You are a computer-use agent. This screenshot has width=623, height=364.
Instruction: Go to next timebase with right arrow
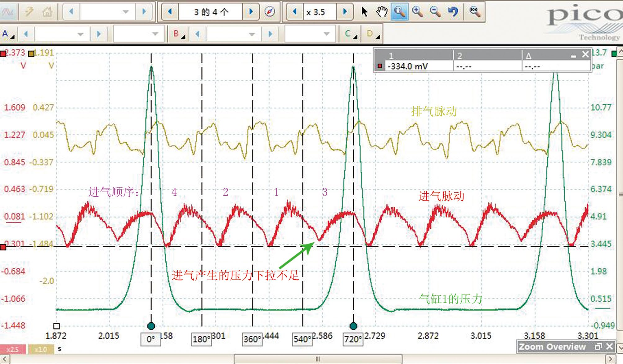(x=144, y=12)
